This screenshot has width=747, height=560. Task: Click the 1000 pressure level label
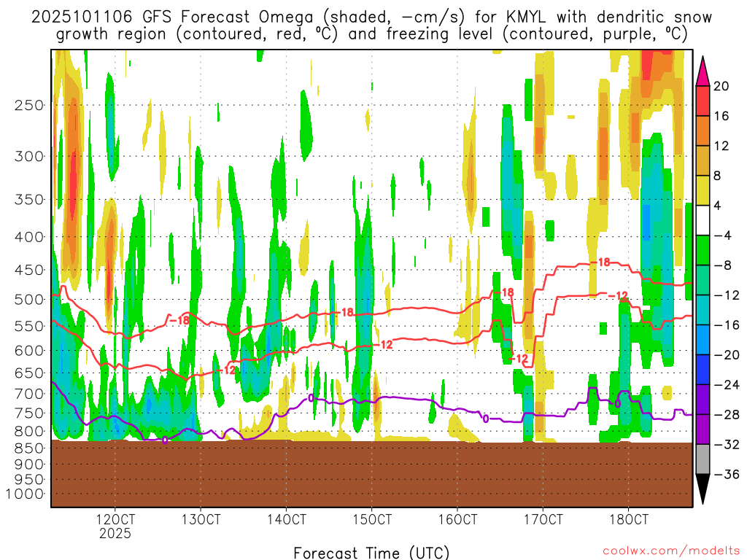click(x=25, y=494)
